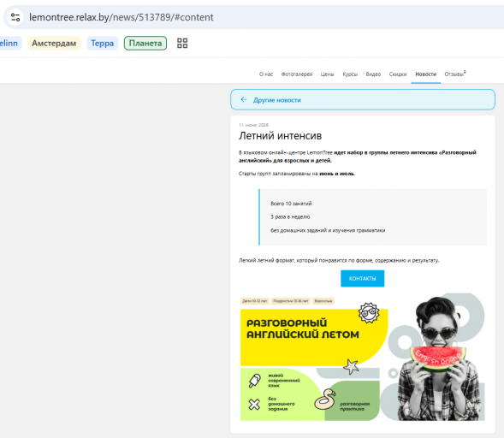Image resolution: width=504 pixels, height=438 pixels.
Task: Click the Всего 10 занятий line
Action: click(x=291, y=204)
